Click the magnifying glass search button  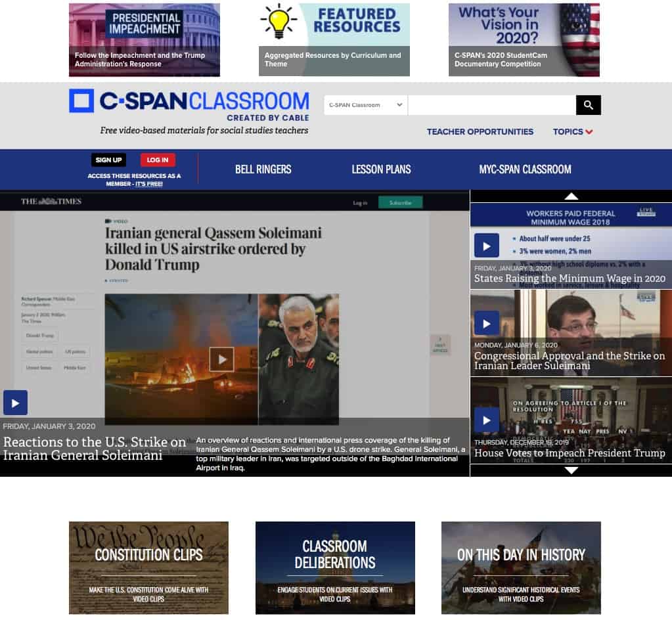588,105
